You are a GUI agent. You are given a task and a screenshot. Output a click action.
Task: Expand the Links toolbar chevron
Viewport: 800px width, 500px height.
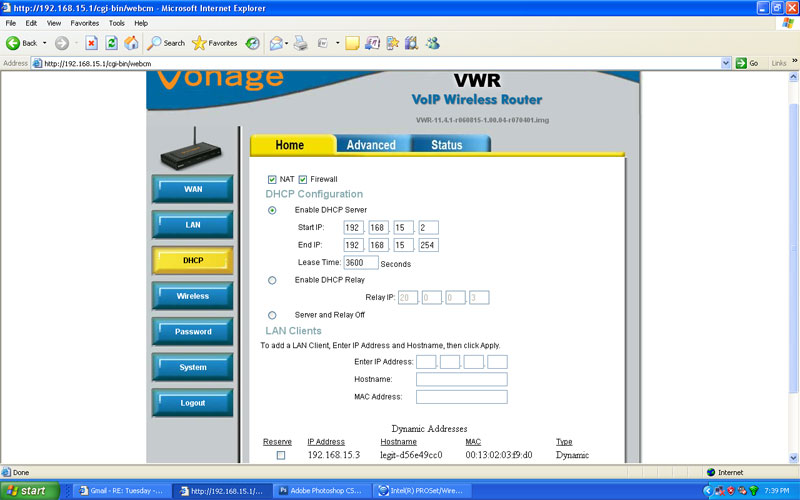794,61
